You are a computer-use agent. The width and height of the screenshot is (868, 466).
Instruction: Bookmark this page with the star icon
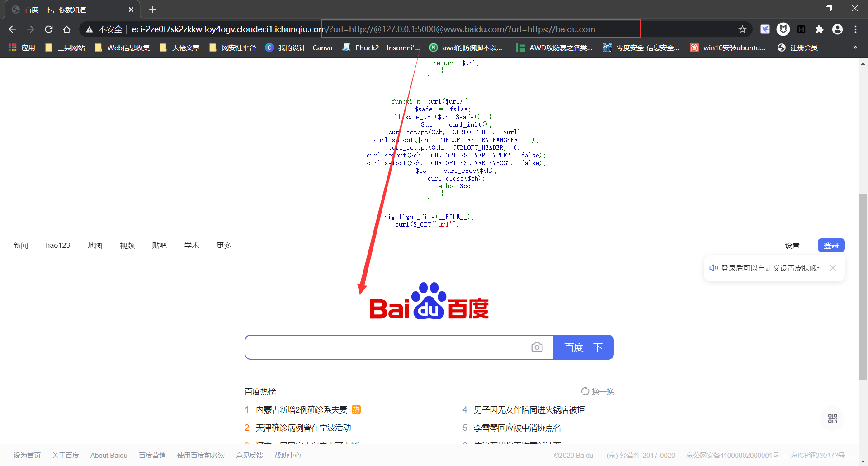pos(742,29)
